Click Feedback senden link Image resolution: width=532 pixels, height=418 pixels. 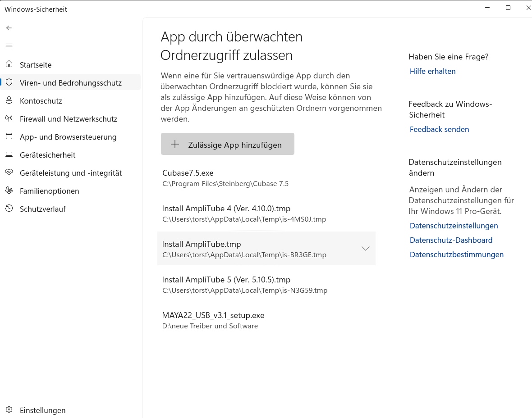tap(440, 129)
